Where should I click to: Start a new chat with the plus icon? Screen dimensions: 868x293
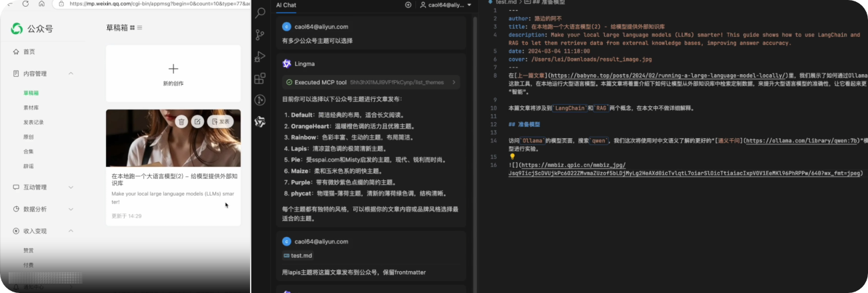(x=408, y=5)
